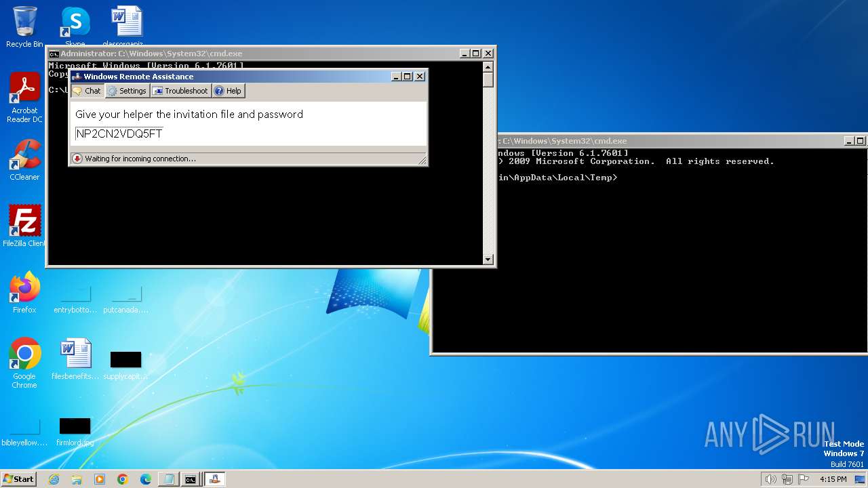The height and width of the screenshot is (488, 868).
Task: Click scrollbar thumb in Administrator cmd window
Action: click(x=488, y=79)
